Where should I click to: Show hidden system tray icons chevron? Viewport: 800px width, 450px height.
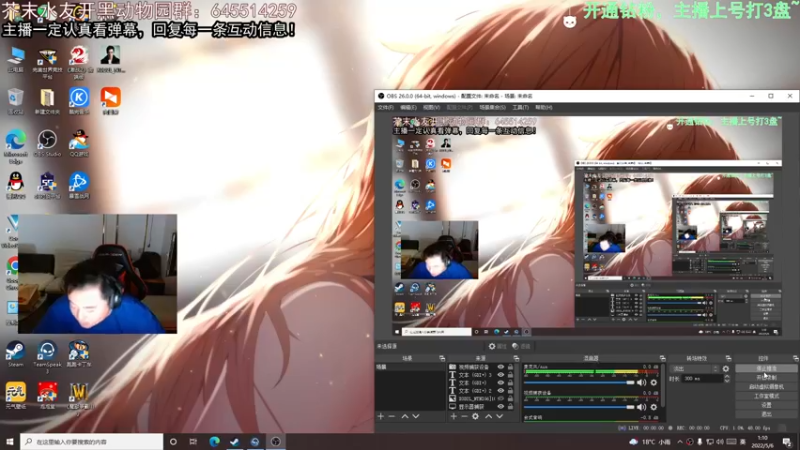pos(680,442)
